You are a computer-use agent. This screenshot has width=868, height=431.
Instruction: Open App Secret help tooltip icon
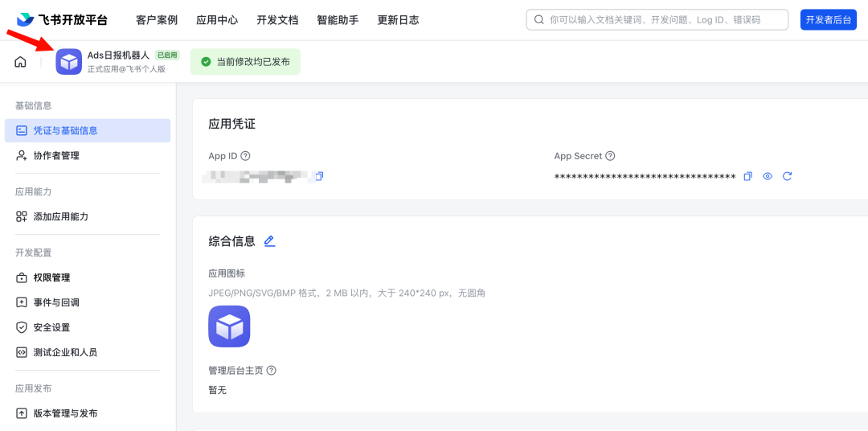tap(610, 156)
